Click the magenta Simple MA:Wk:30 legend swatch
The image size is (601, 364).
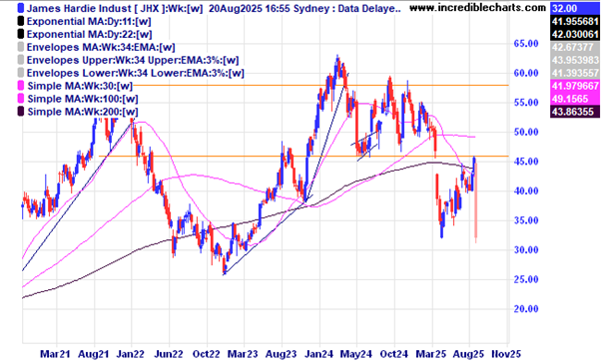click(20, 86)
